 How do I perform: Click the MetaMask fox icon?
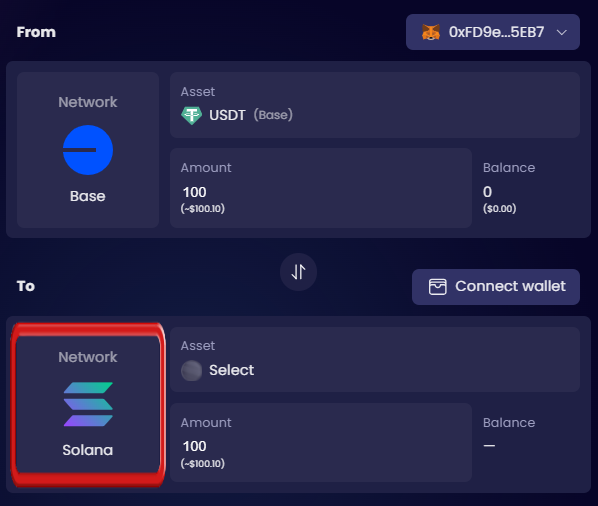click(x=431, y=32)
